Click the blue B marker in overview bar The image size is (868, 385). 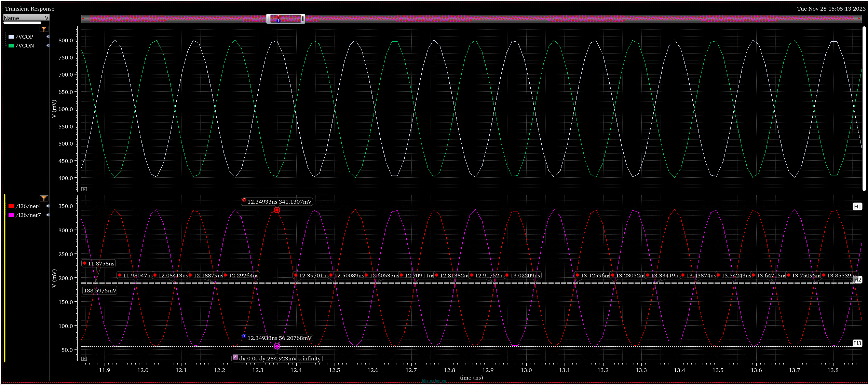(279, 21)
